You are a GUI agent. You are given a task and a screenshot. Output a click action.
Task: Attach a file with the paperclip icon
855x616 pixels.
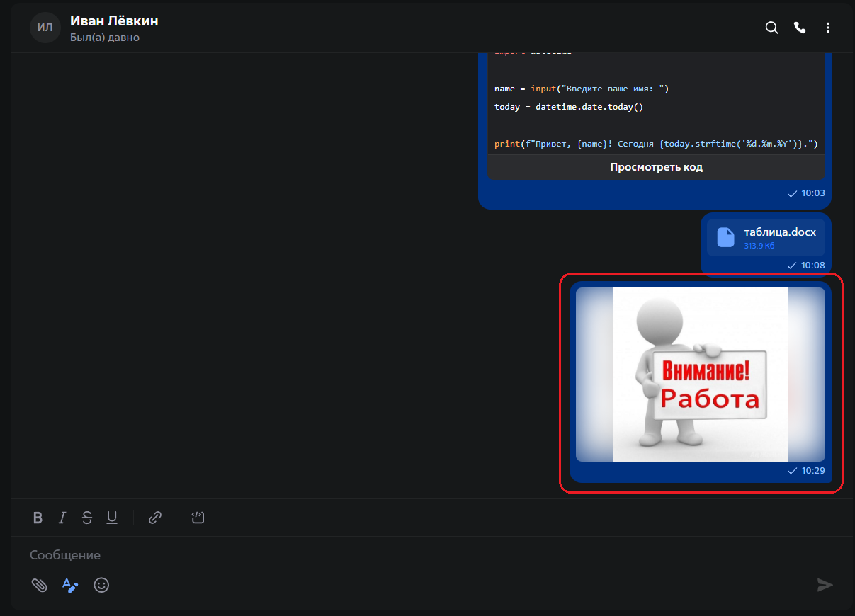(x=39, y=585)
